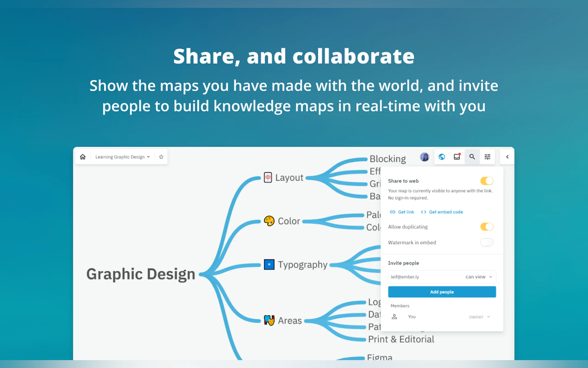Image resolution: width=588 pixels, height=368 pixels.
Task: Enable Watermark in embed toggle
Action: [487, 242]
